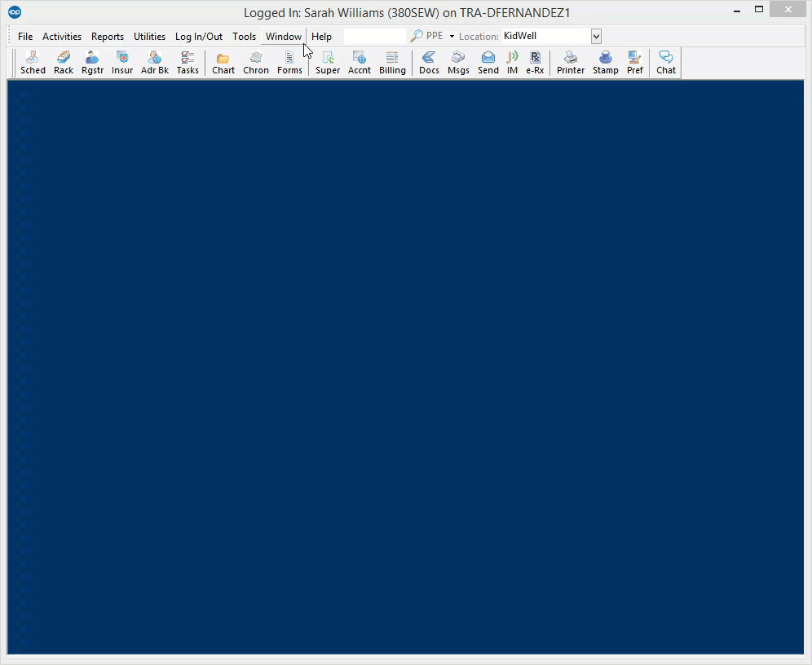
Task: Open the Utilities menu
Action: 150,37
